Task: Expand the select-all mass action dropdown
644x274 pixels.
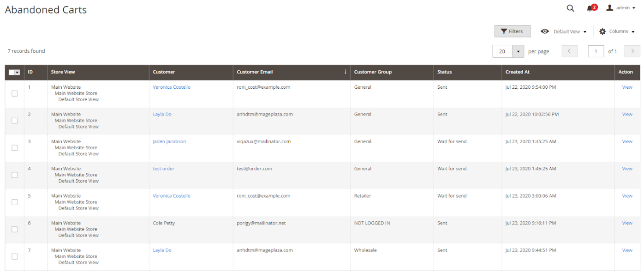Action: click(18, 72)
